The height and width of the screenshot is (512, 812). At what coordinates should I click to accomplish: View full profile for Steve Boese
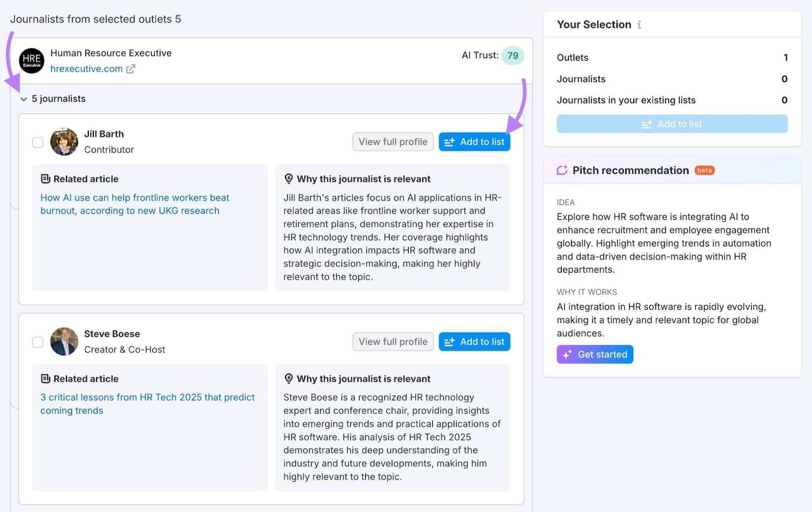click(393, 341)
